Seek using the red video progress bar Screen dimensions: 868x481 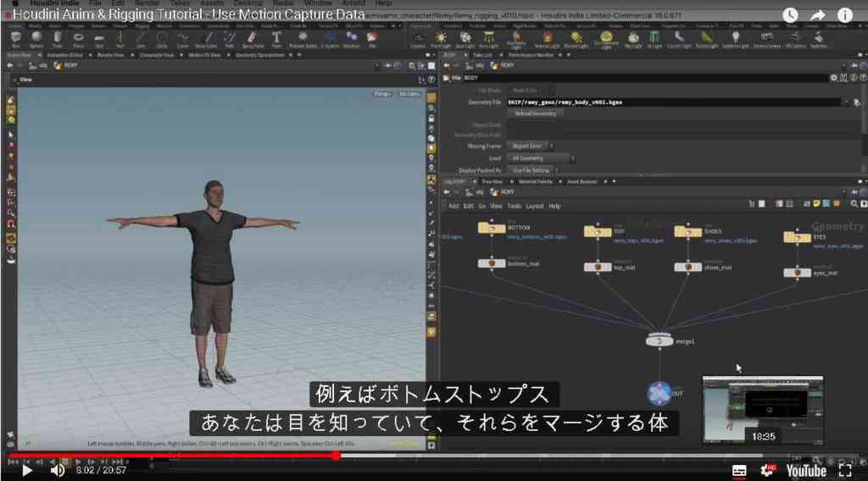pyautogui.click(x=172, y=456)
